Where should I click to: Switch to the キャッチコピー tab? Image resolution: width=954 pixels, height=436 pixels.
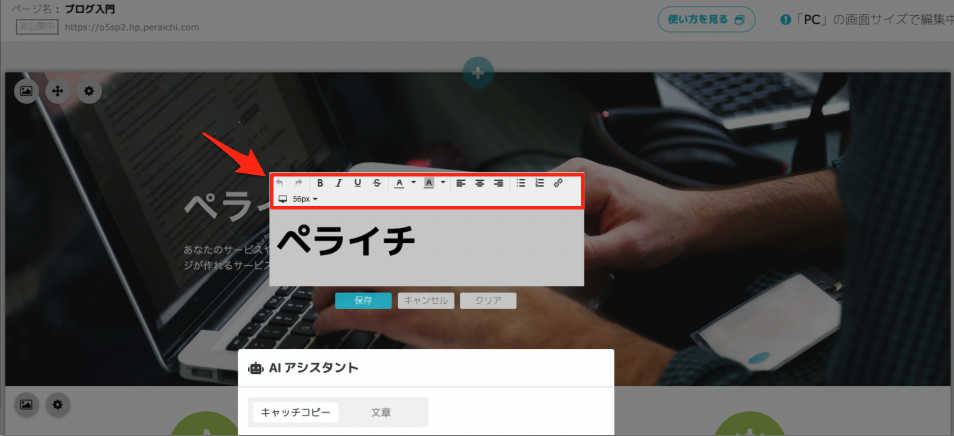[x=295, y=412]
